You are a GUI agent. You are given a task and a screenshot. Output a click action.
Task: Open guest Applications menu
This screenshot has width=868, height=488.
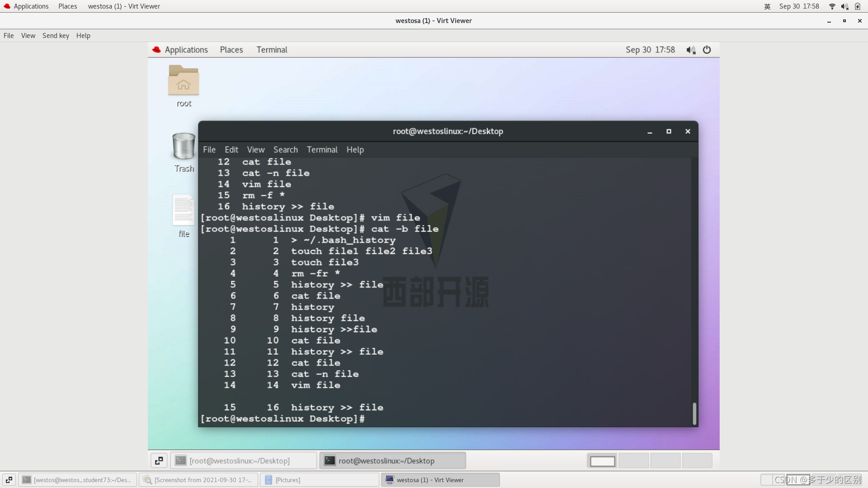click(x=186, y=50)
